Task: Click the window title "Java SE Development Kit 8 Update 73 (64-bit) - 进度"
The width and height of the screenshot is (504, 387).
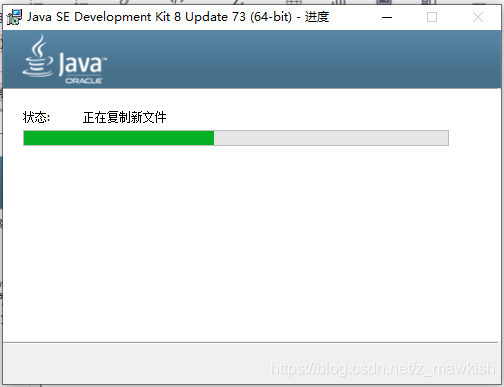Action: tap(178, 17)
